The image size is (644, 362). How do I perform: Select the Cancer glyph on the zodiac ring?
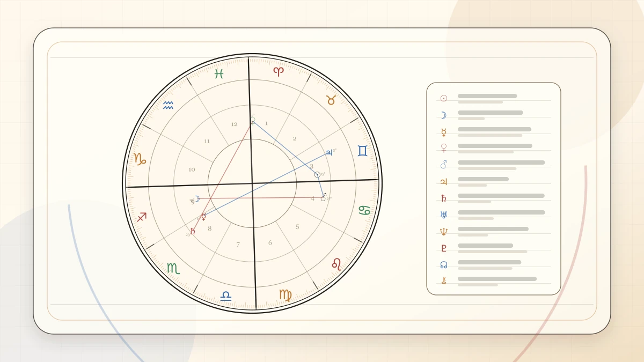click(364, 211)
